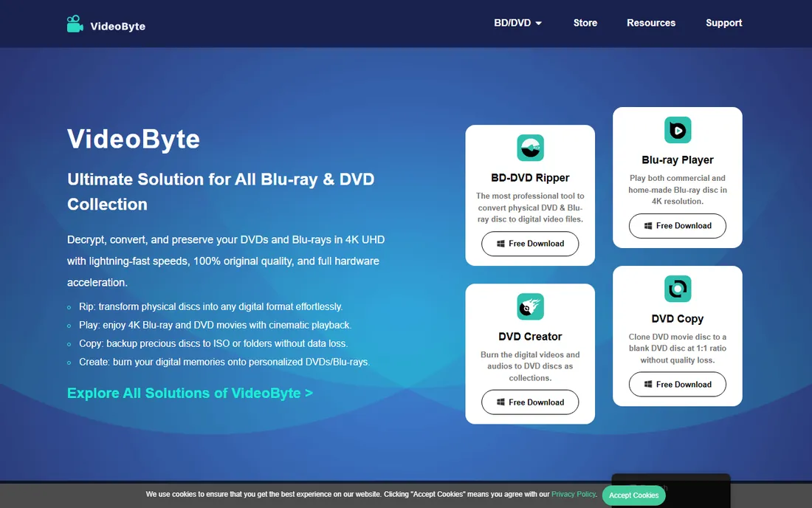Click the VideoByte brand name in header
The height and width of the screenshot is (508, 812).
pyautogui.click(x=117, y=27)
